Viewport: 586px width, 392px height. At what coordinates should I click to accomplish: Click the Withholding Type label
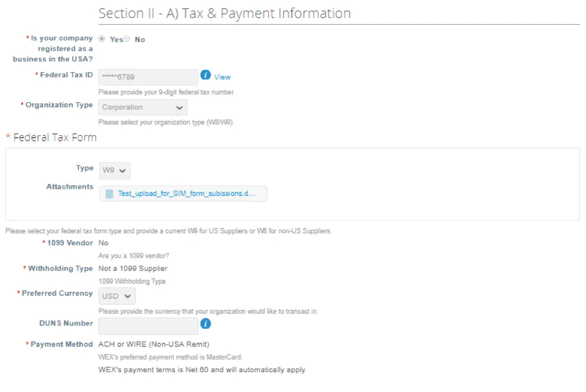coord(61,268)
